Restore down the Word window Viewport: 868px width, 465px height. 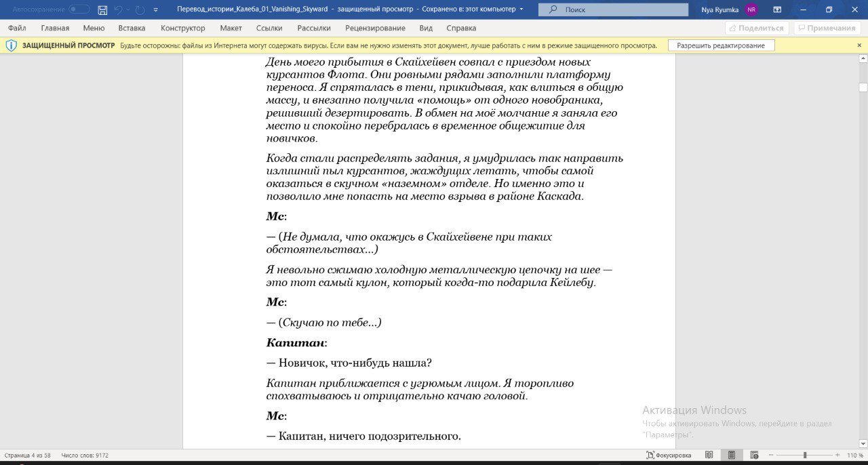(x=829, y=9)
